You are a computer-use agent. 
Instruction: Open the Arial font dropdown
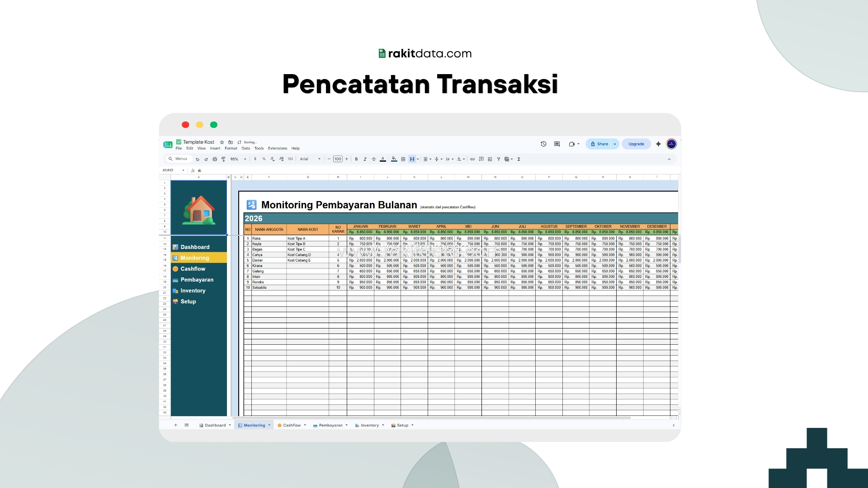(310, 159)
